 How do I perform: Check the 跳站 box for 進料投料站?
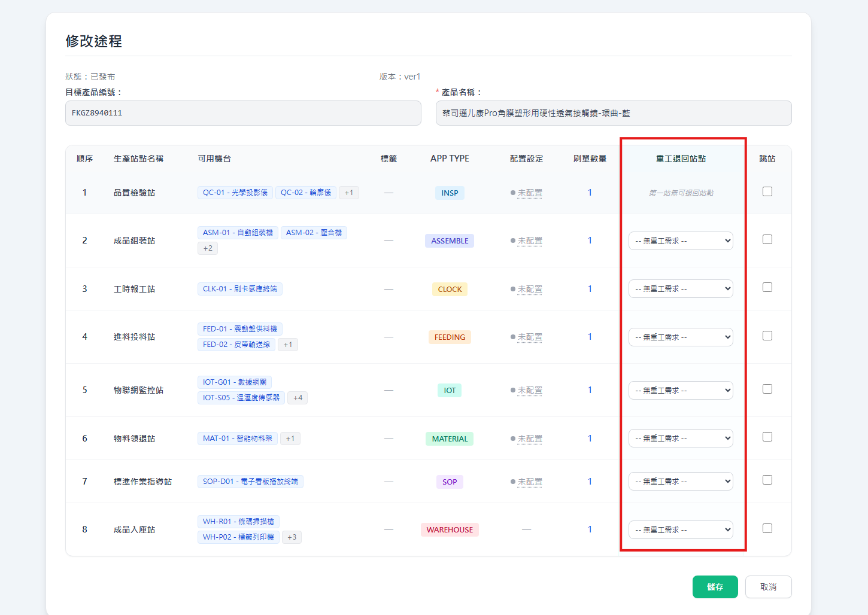(767, 336)
